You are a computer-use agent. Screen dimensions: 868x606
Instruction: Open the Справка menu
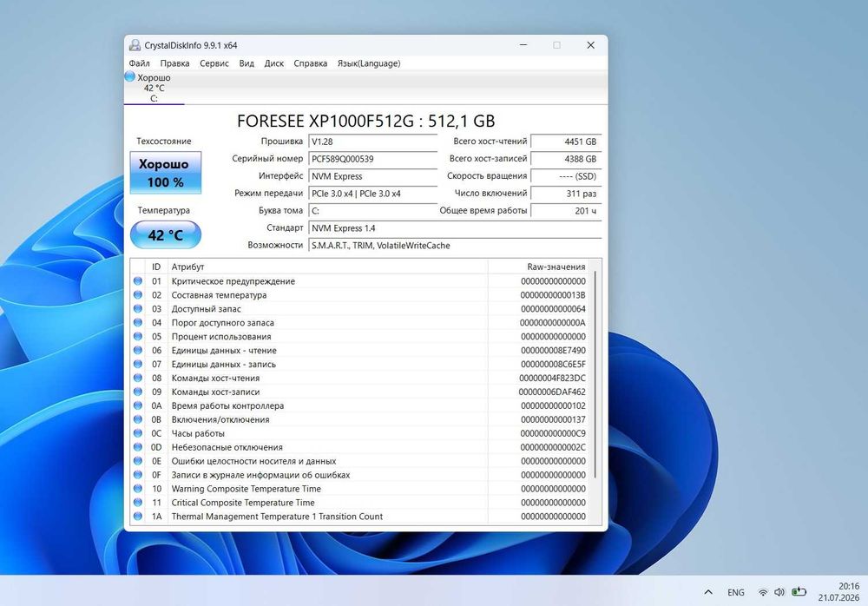[311, 63]
